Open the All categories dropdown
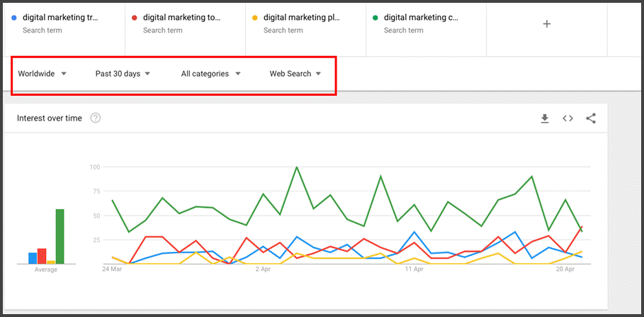644x317 pixels. click(x=210, y=74)
